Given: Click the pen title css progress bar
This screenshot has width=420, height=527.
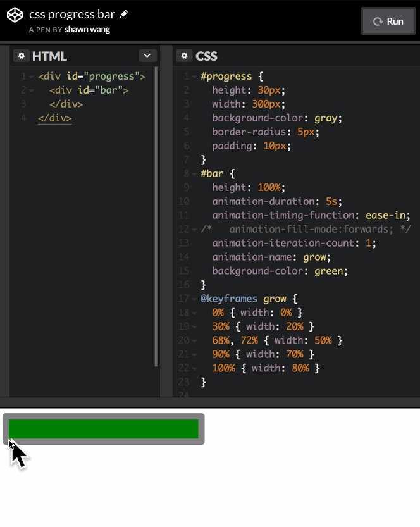Looking at the screenshot, I should click(x=72, y=14).
